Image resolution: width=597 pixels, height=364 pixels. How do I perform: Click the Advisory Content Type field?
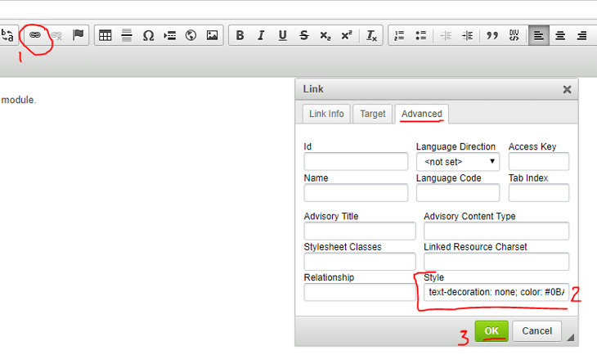[x=496, y=231]
